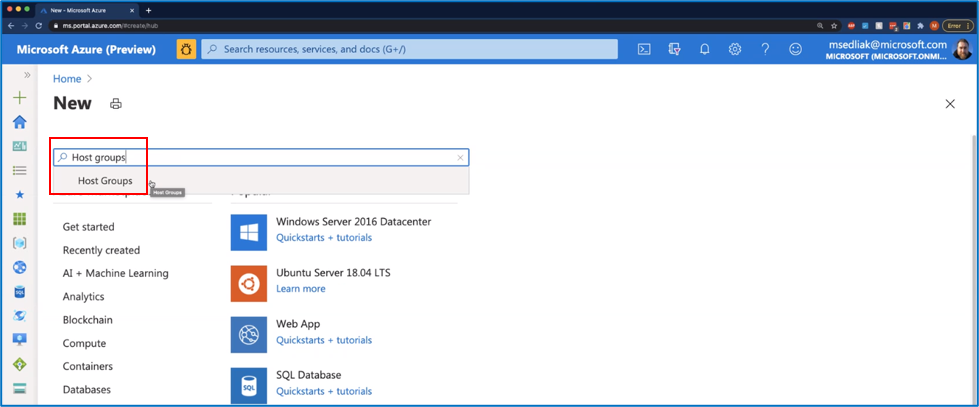Focus the global Search resources box
Image resolution: width=979 pixels, height=407 pixels.
pos(409,49)
